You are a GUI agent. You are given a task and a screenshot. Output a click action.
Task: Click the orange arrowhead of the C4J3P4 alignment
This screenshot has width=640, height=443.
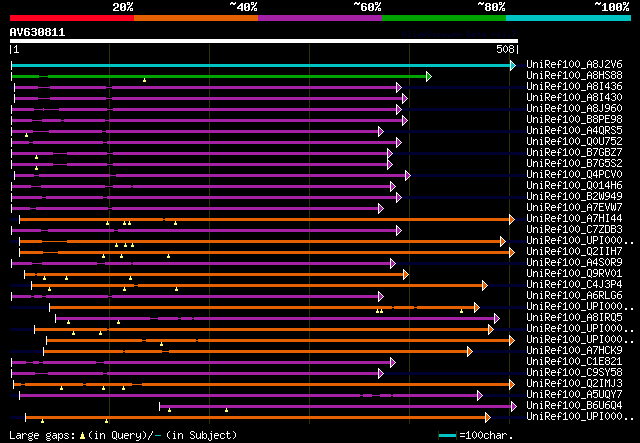pyautogui.click(x=484, y=286)
